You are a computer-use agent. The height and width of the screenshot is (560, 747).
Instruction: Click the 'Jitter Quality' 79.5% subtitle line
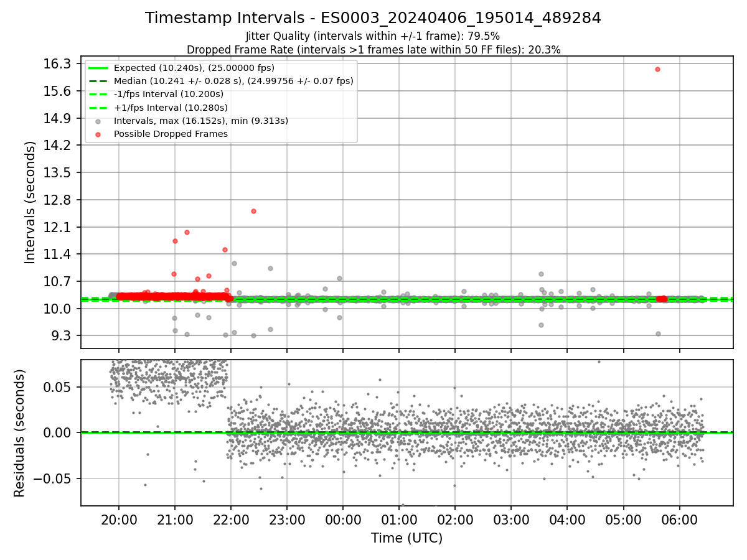(373, 36)
